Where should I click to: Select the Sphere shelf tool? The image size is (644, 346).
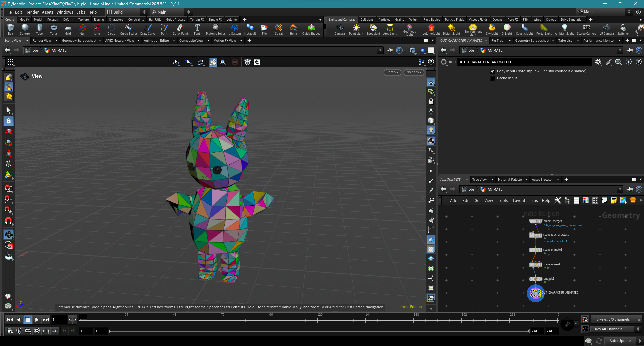[25, 30]
